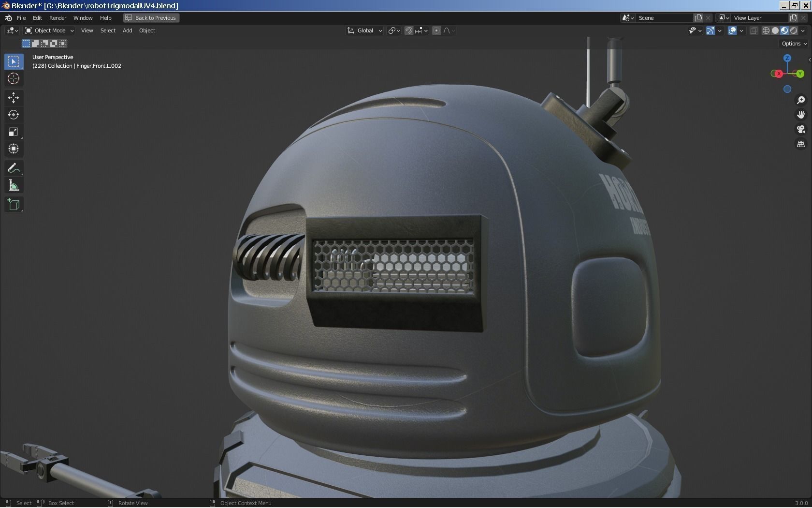Click the Scene name field
This screenshot has height=508, width=812.
pyautogui.click(x=665, y=18)
